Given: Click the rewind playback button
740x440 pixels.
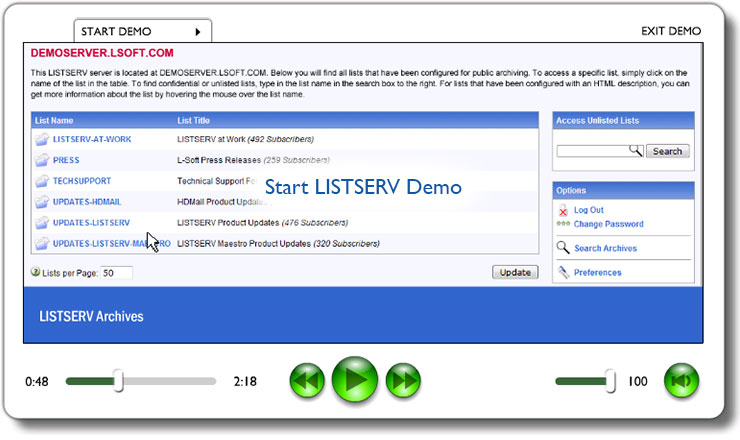Looking at the screenshot, I should pyautogui.click(x=307, y=381).
